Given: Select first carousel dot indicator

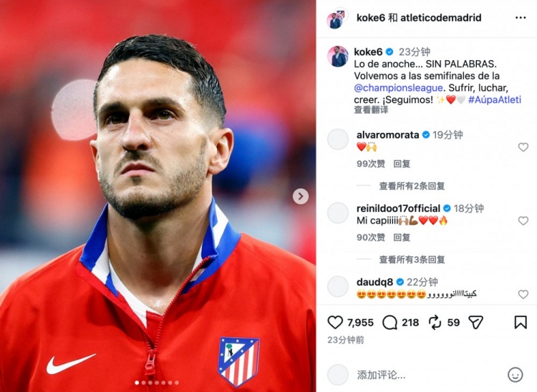Looking at the screenshot, I should (x=137, y=383).
